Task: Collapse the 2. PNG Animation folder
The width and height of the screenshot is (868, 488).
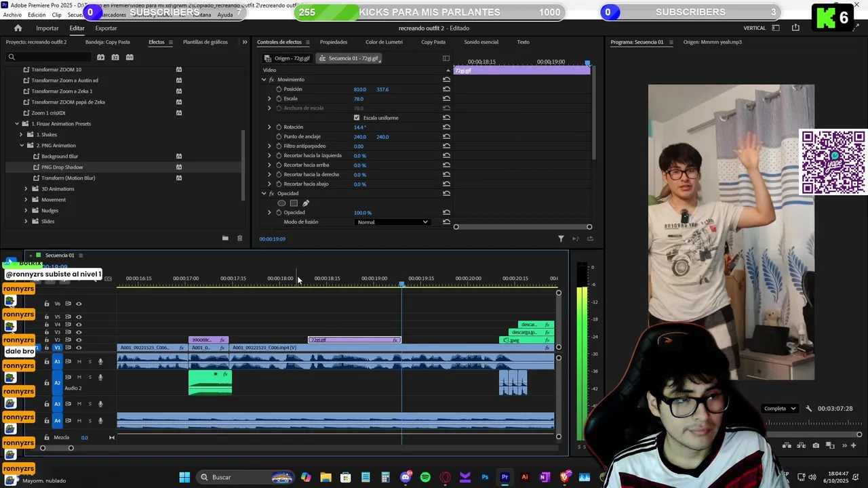Action: (21, 145)
